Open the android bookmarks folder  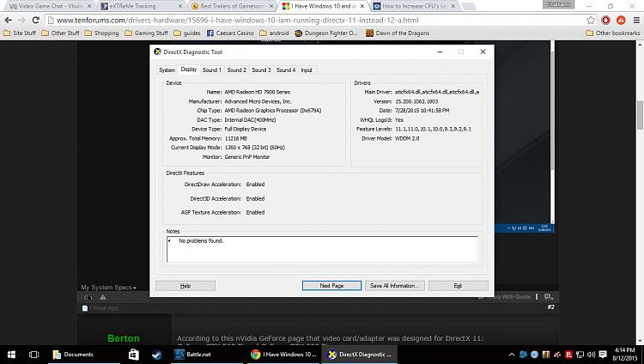[274, 33]
